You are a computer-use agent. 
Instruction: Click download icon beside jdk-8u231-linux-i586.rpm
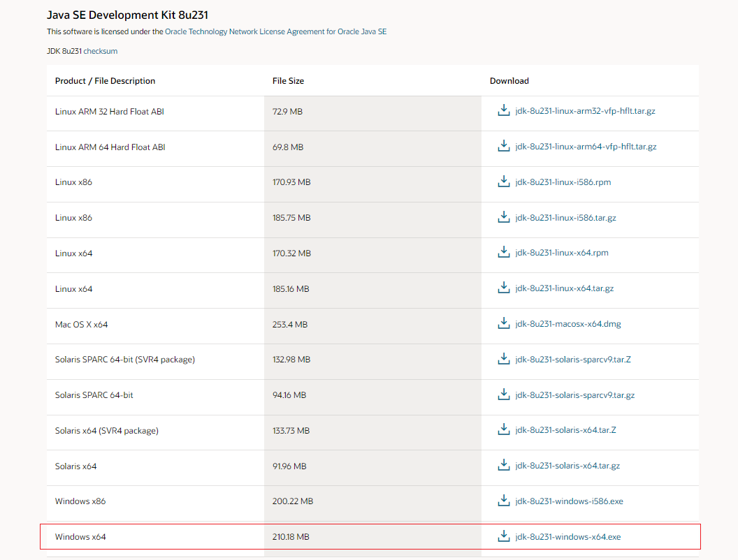coord(504,182)
